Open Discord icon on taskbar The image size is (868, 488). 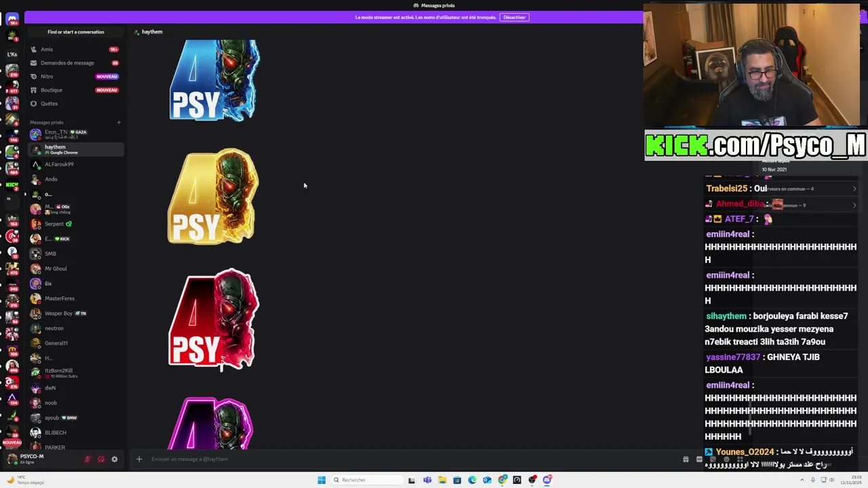547,480
